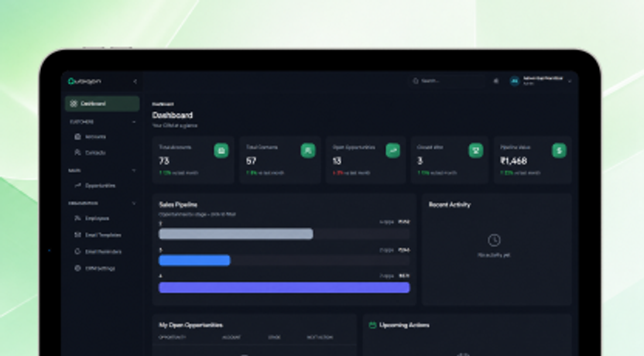Click the Total Accounts card icon
The height and width of the screenshot is (356, 644).
221,150
